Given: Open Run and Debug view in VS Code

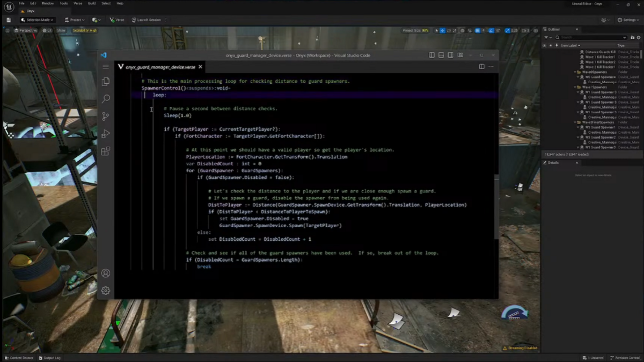Looking at the screenshot, I should click(x=106, y=134).
